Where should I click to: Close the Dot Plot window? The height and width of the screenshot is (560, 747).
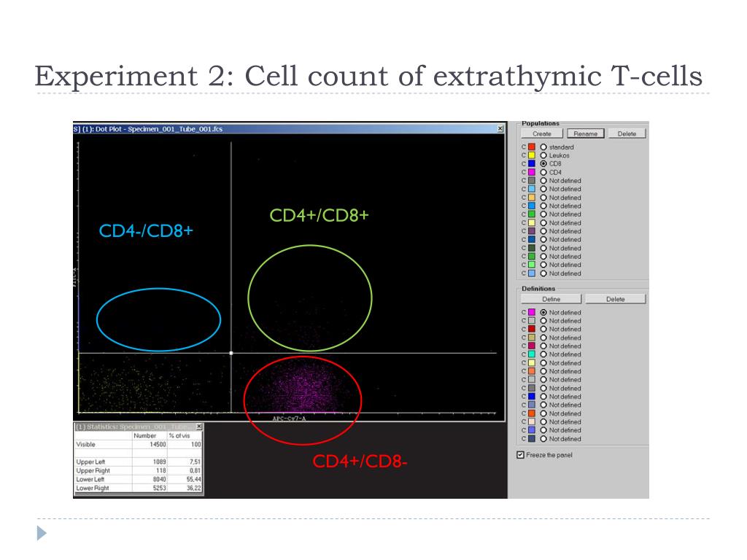click(500, 128)
